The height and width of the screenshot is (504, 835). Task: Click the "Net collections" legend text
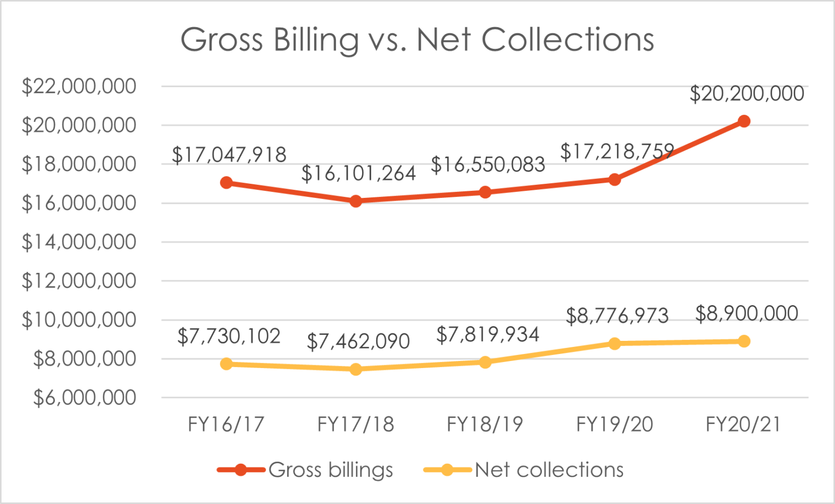click(x=549, y=470)
